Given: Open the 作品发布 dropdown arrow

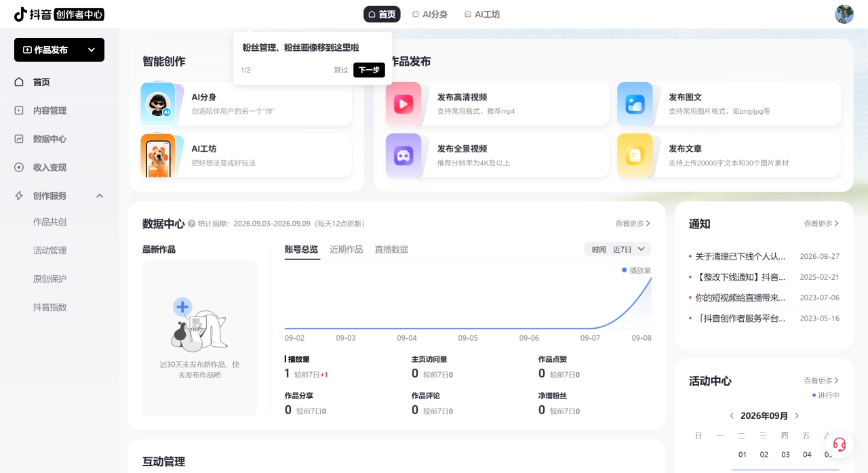Looking at the screenshot, I should [92, 50].
